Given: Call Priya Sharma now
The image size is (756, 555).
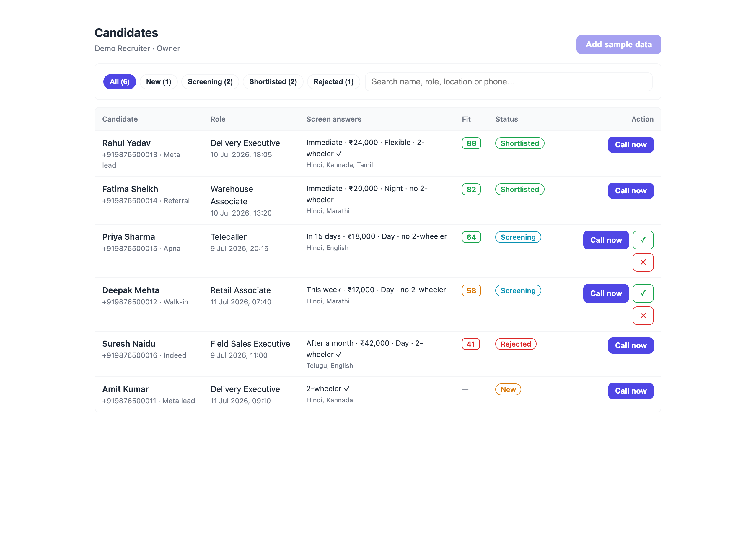Looking at the screenshot, I should point(606,240).
